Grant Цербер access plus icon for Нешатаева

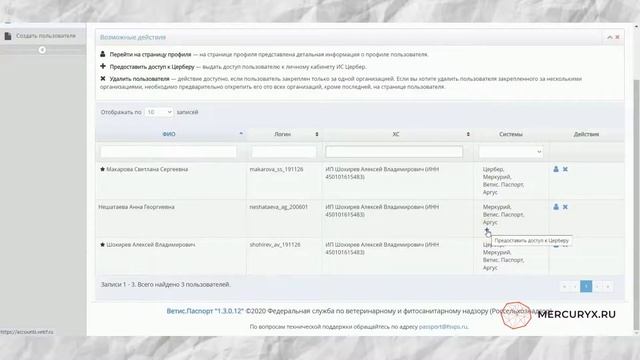point(487,231)
